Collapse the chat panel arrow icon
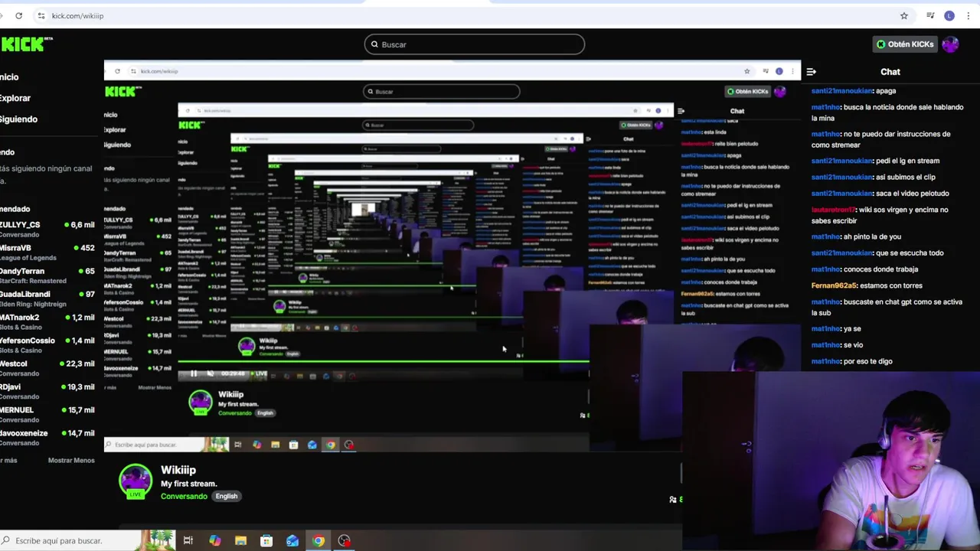The image size is (980, 551). [812, 72]
